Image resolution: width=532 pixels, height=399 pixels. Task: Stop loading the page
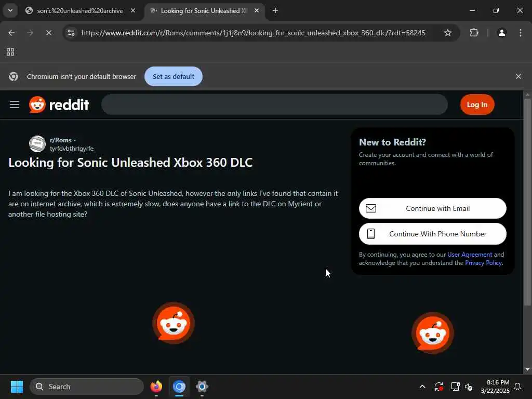click(48, 33)
